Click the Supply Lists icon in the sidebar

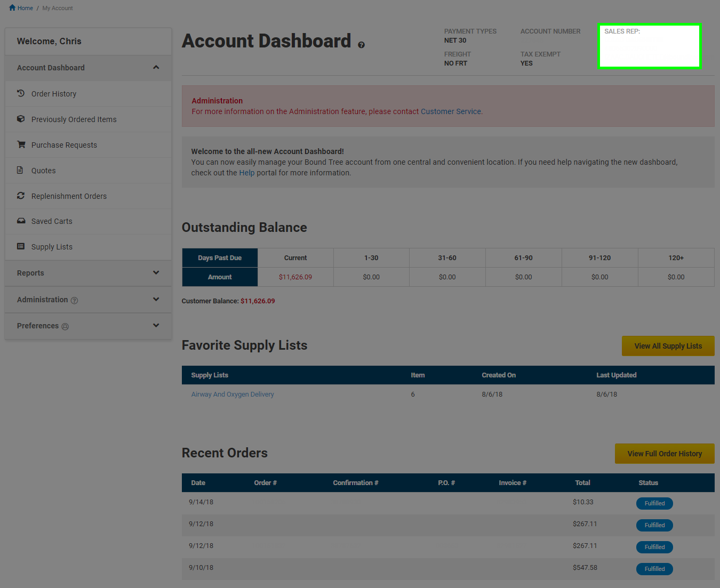pos(21,246)
